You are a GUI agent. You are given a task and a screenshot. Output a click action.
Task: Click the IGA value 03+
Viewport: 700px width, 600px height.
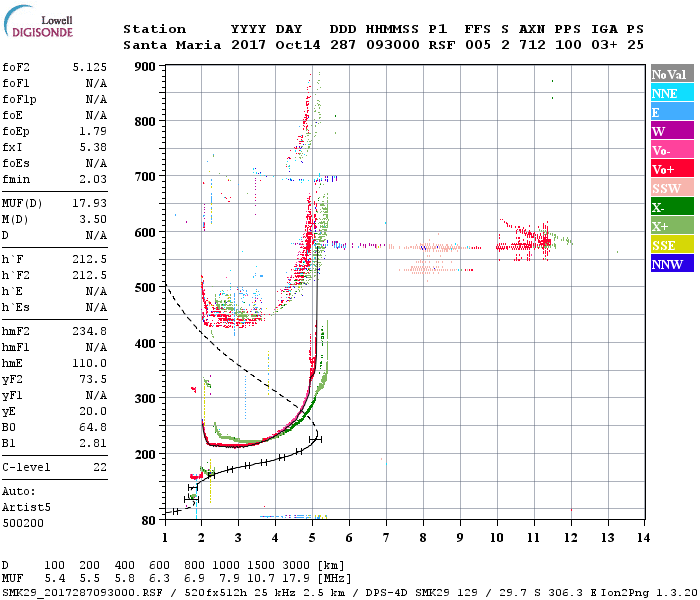(604, 45)
